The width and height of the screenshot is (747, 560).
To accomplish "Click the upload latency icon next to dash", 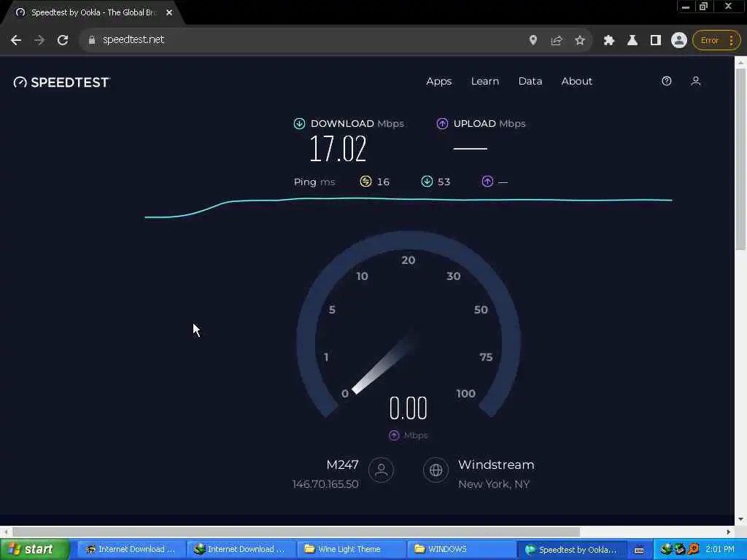I will [x=487, y=182].
